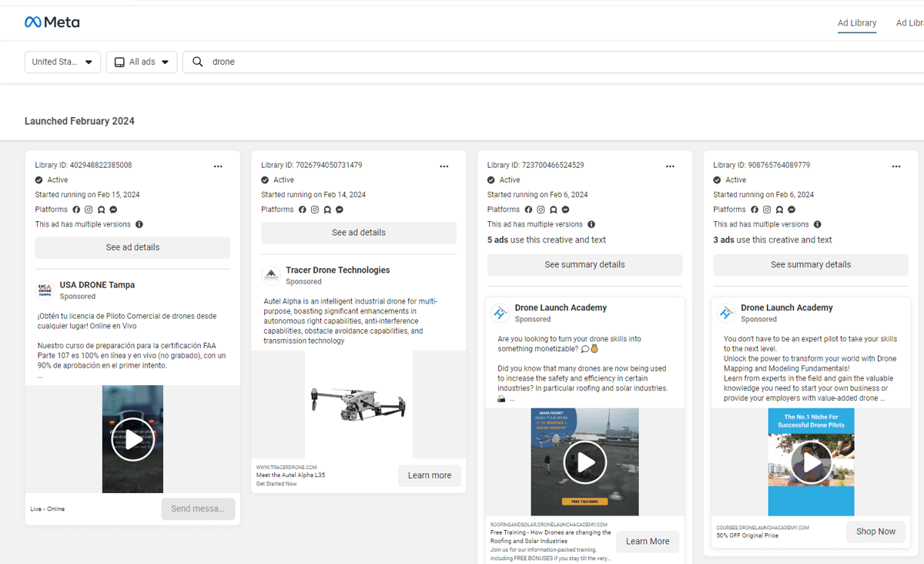Select text Started running on Feb 14, 2024
924x564 pixels.
[313, 195]
